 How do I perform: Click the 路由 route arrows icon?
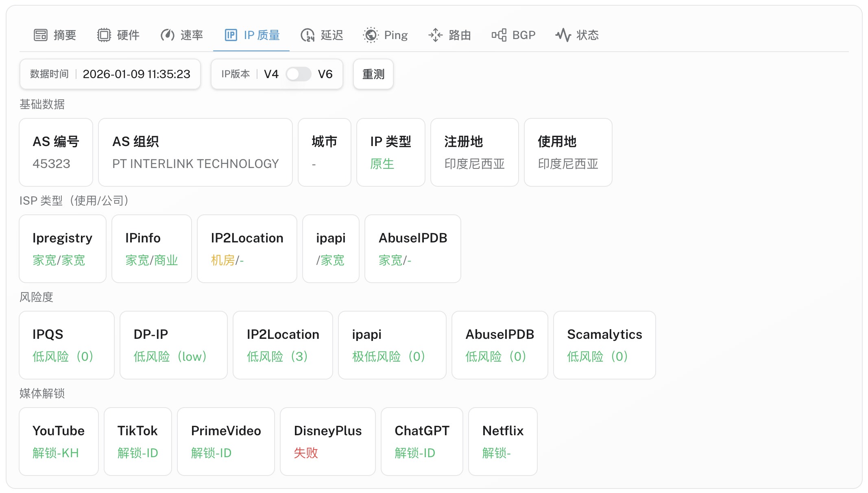pos(435,35)
